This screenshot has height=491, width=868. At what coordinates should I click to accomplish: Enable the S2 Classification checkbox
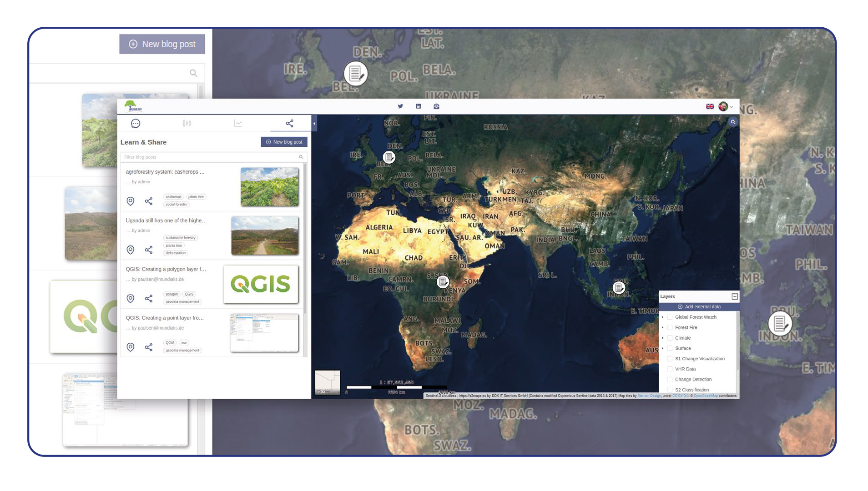670,390
